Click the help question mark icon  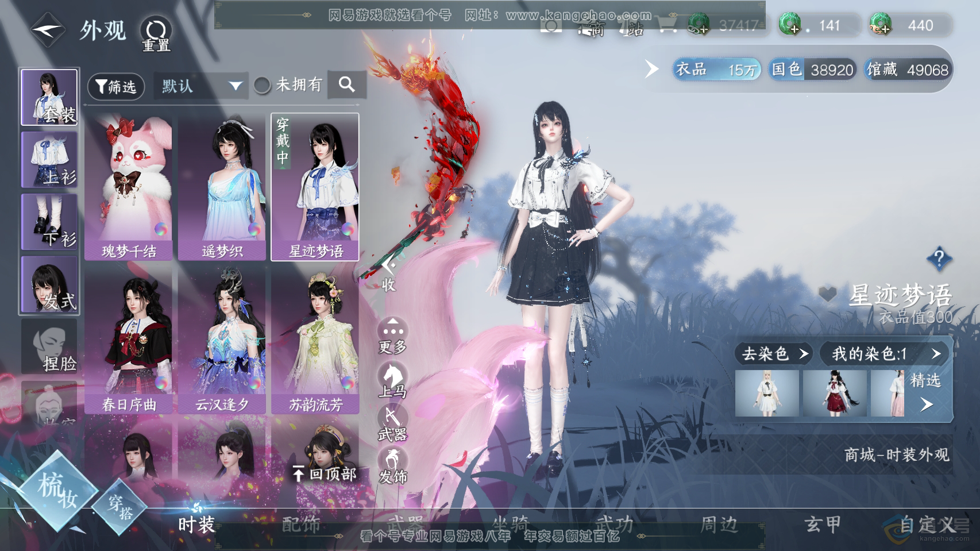(939, 259)
